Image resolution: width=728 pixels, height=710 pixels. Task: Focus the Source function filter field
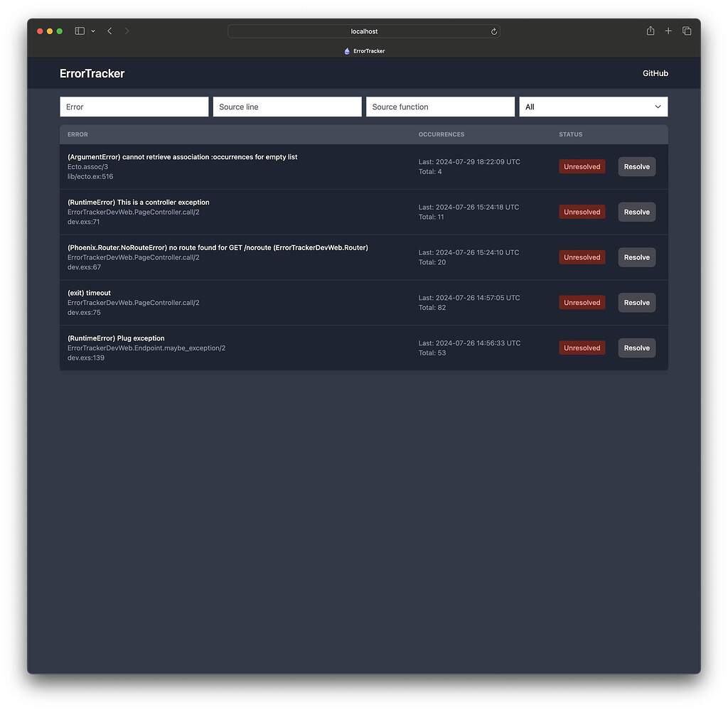(440, 107)
